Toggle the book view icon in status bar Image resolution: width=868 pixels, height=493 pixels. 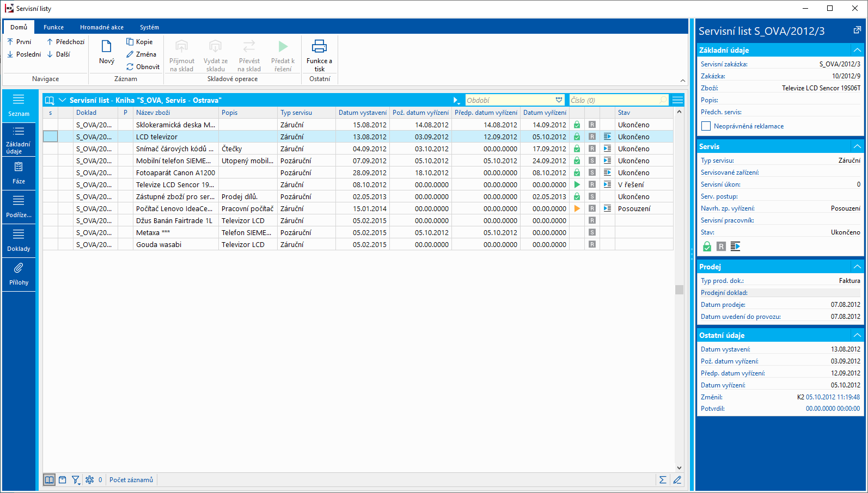pos(49,480)
